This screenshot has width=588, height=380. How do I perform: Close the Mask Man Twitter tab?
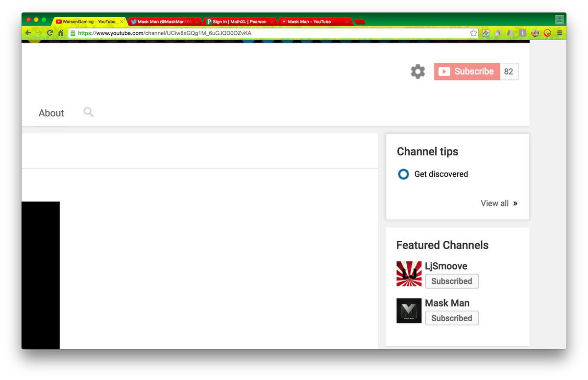click(x=196, y=22)
